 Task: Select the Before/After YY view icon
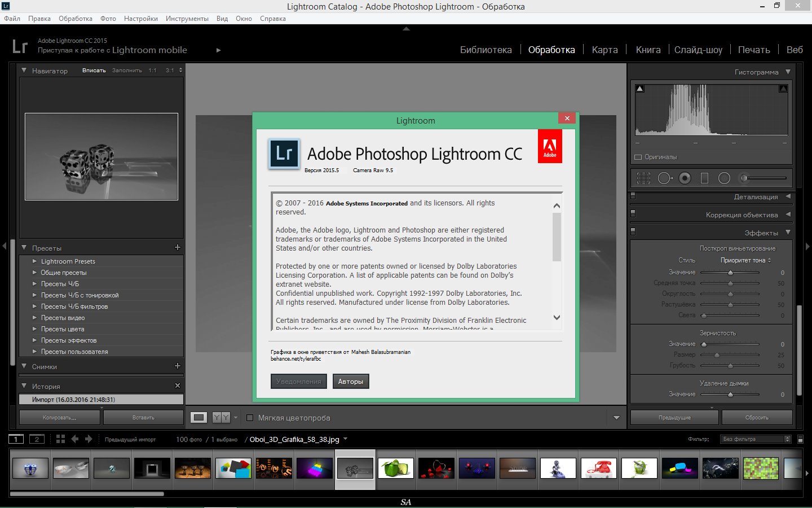click(221, 418)
